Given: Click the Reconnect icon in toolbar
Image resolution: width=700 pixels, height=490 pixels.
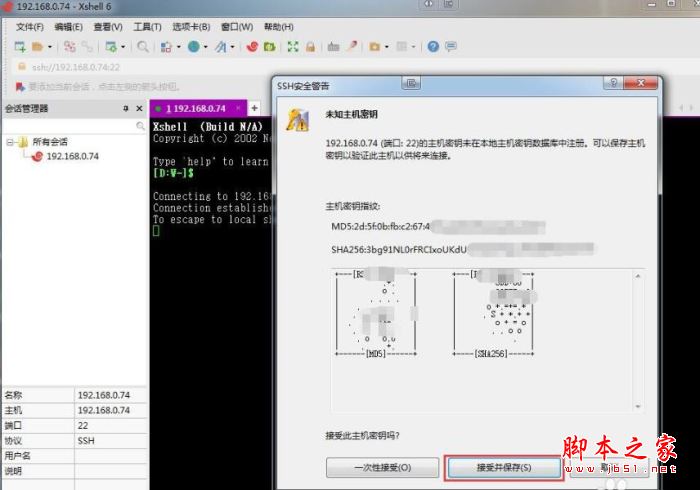Looking at the screenshot, I should [70, 46].
